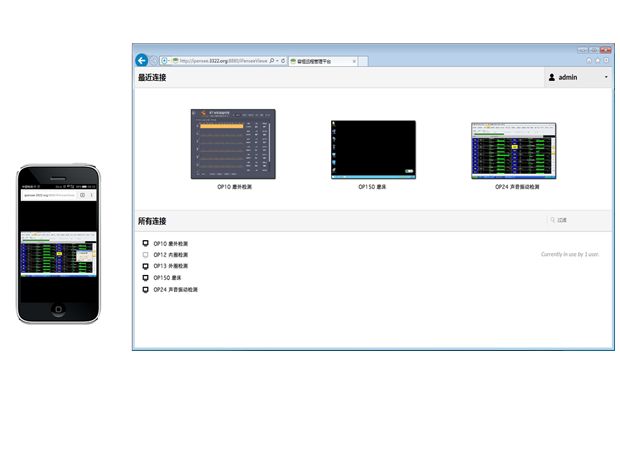Open the admin account dropdown arrow
The width and height of the screenshot is (620, 450).
coord(606,77)
